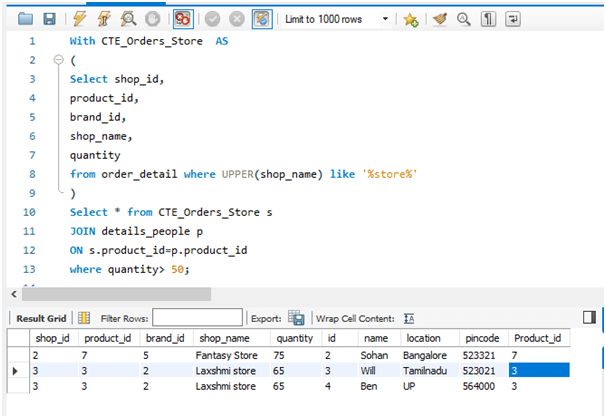Toggle invisible characters display
The width and height of the screenshot is (606, 418).
coord(488,19)
